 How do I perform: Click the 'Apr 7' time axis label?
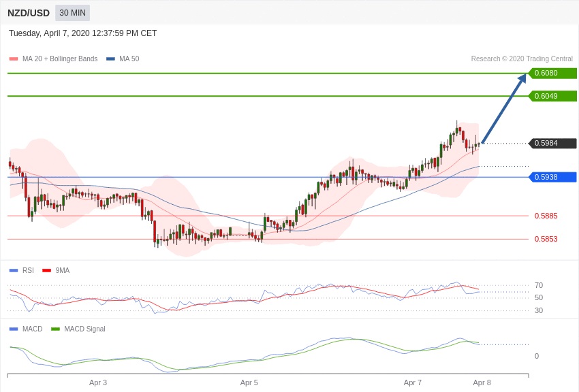click(413, 382)
